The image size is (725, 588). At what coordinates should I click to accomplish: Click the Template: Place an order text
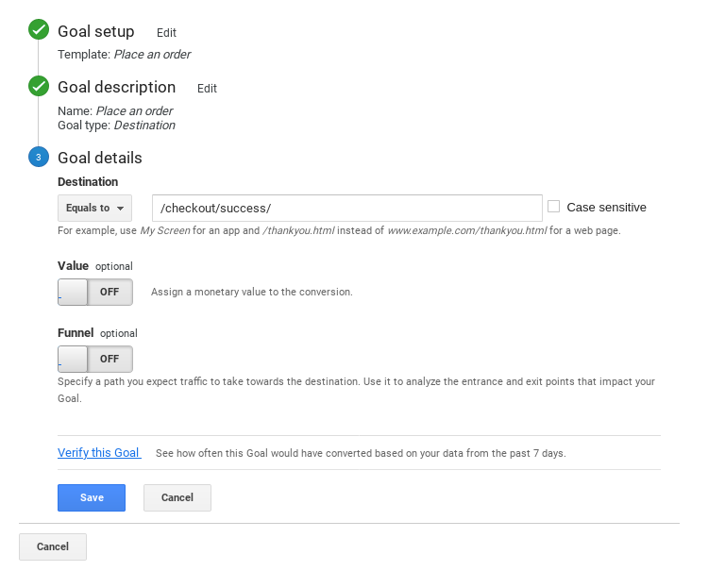point(124,55)
